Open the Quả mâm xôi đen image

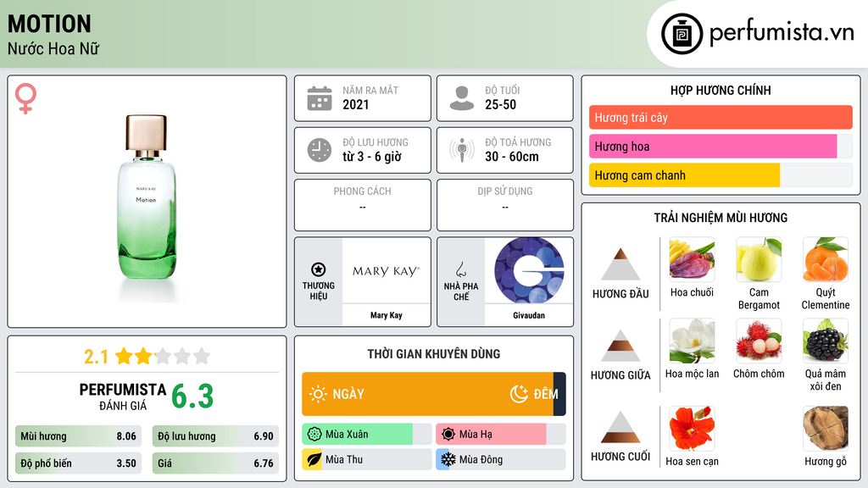826,341
